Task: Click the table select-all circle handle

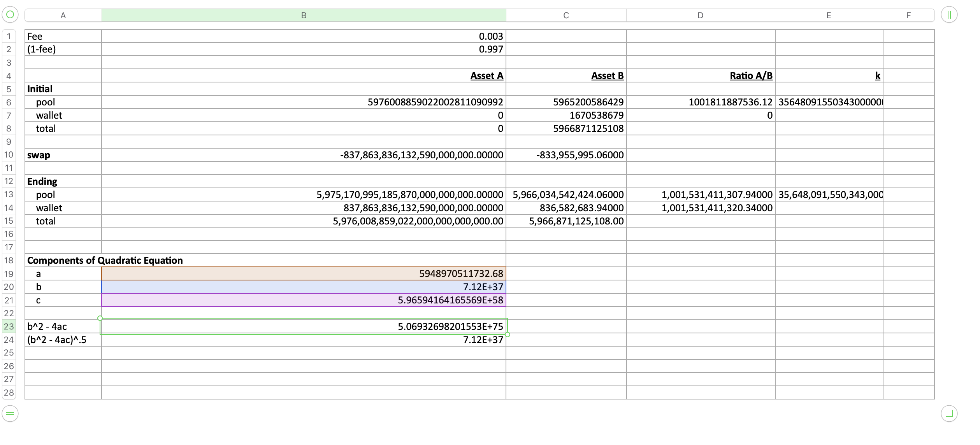Action: [10, 15]
